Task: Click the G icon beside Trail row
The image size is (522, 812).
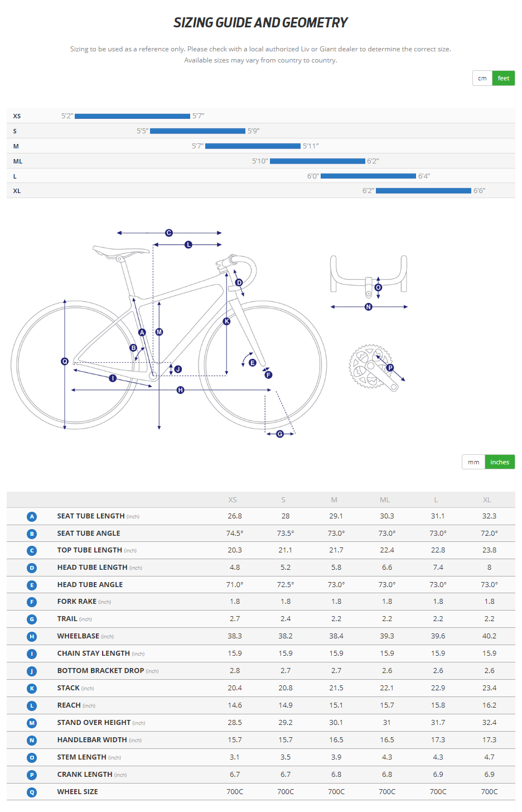Action: 32,619
